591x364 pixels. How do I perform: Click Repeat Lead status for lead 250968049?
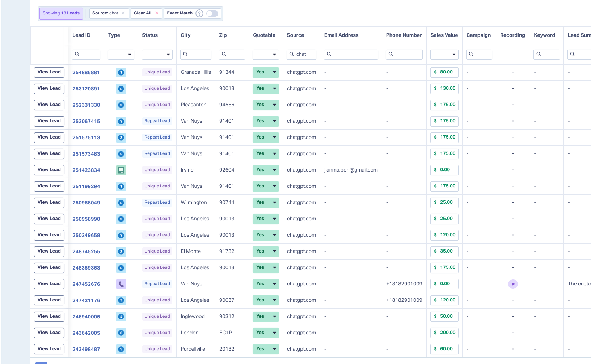(x=157, y=203)
